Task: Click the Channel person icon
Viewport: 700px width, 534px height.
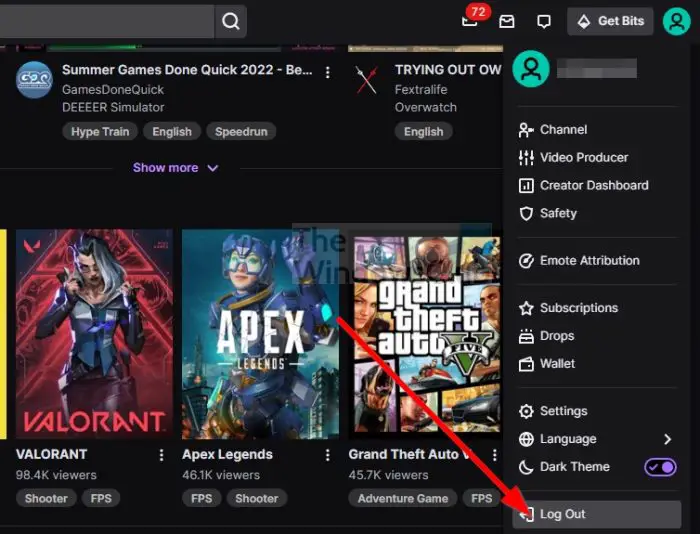Action: 526,130
